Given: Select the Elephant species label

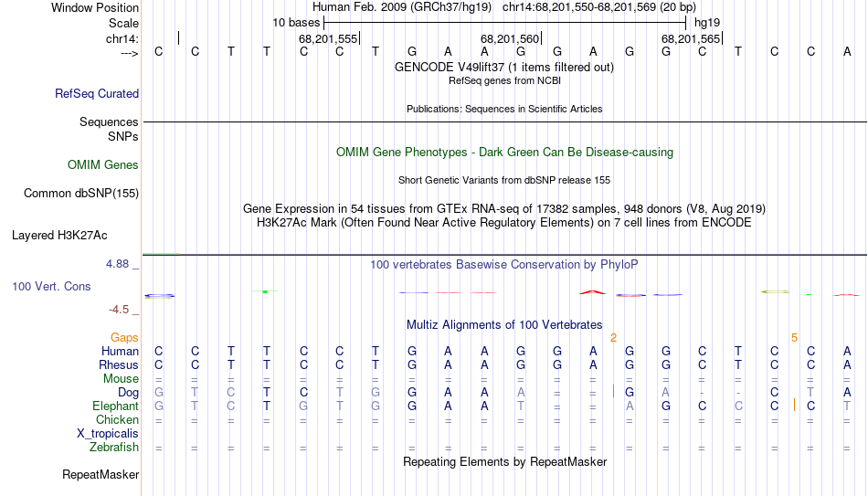Looking at the screenshot, I should click(115, 406).
